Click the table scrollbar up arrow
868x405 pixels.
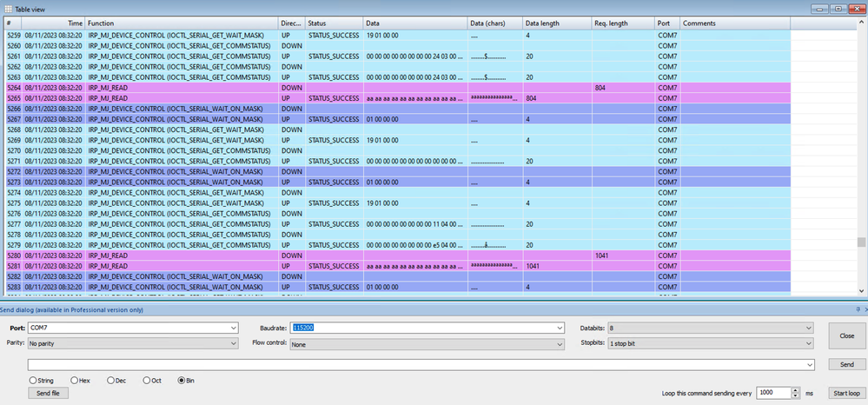(862, 22)
